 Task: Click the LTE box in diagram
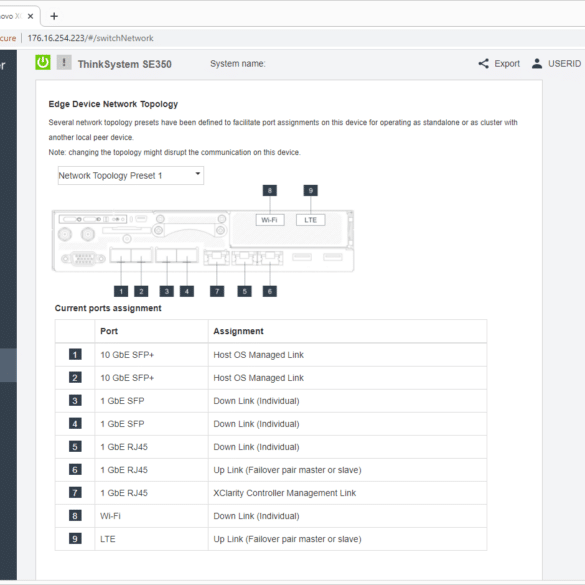[x=310, y=220]
